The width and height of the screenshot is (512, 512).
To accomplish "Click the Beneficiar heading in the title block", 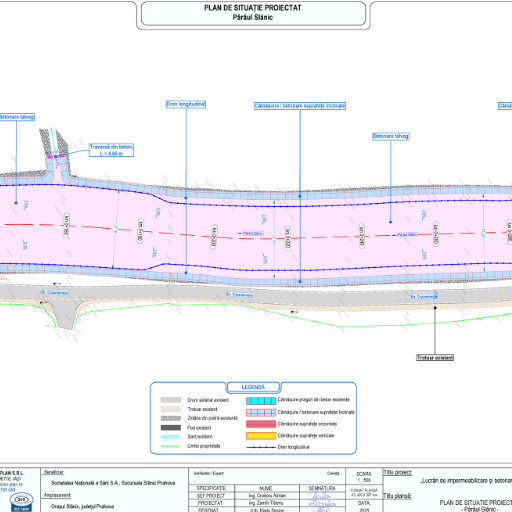I will point(54,472).
